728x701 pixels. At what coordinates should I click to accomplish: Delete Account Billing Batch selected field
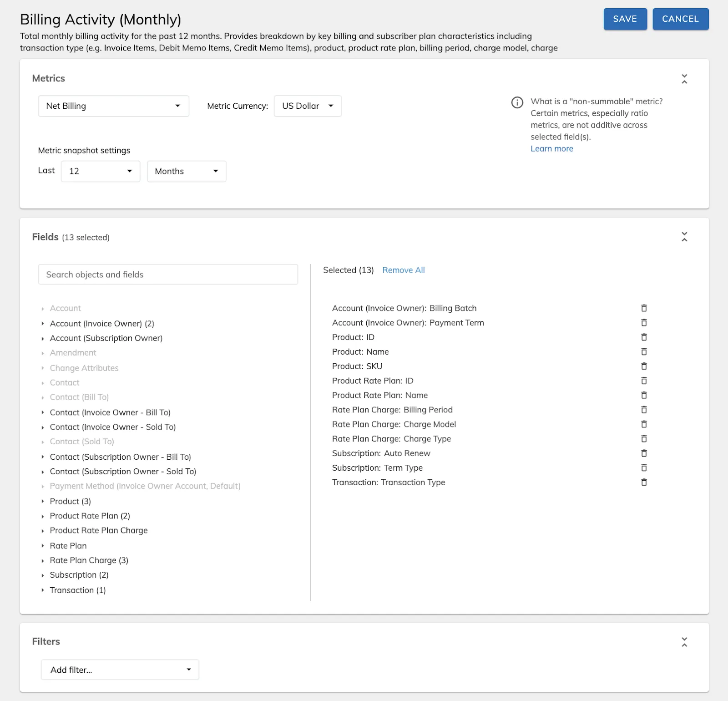[644, 308]
